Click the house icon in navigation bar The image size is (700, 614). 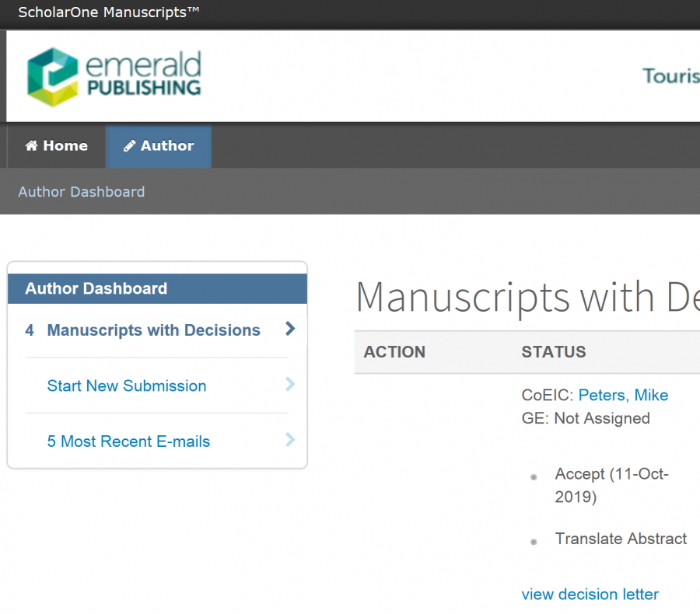point(32,146)
